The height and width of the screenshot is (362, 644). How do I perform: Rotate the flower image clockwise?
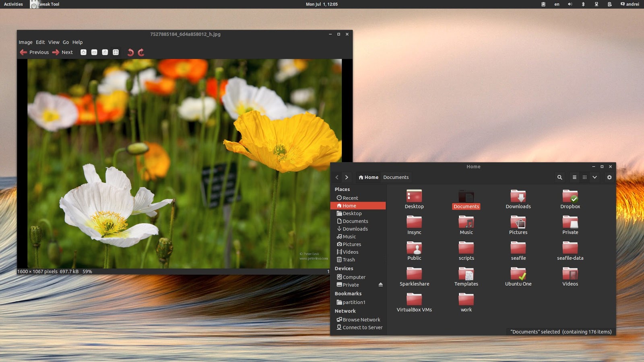(x=141, y=52)
